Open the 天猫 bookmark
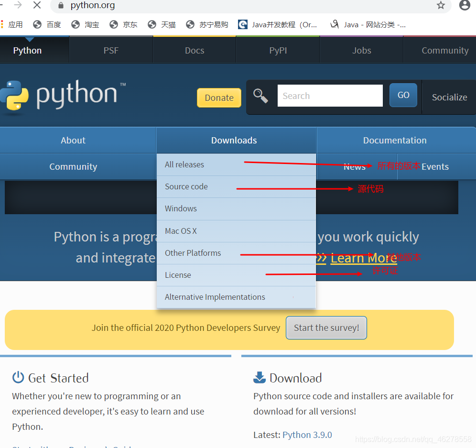The image size is (476, 448). tap(162, 24)
